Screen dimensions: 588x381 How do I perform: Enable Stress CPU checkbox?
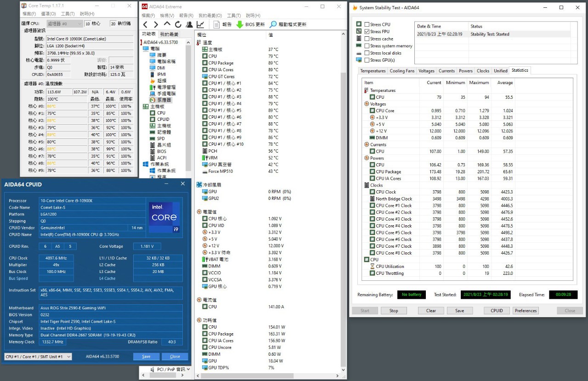click(367, 24)
